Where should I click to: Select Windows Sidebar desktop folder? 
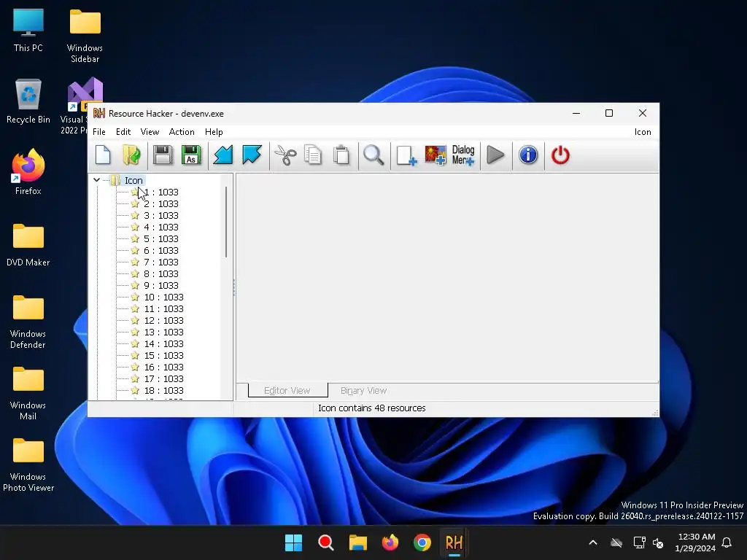(x=85, y=36)
